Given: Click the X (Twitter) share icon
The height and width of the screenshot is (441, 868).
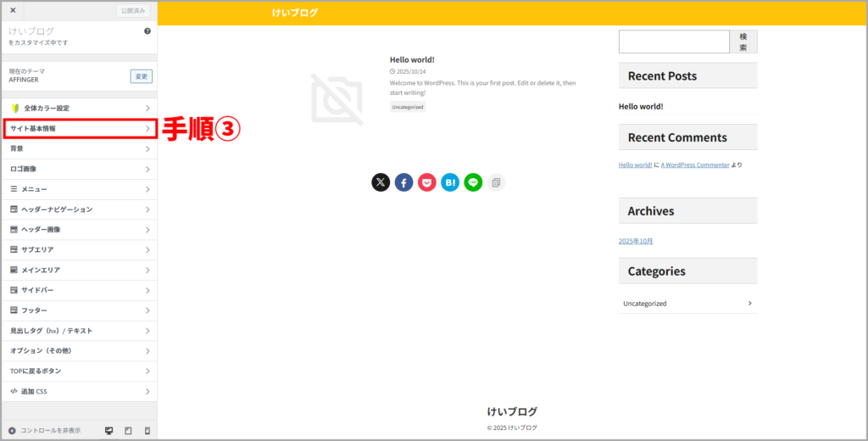Looking at the screenshot, I should pos(381,182).
